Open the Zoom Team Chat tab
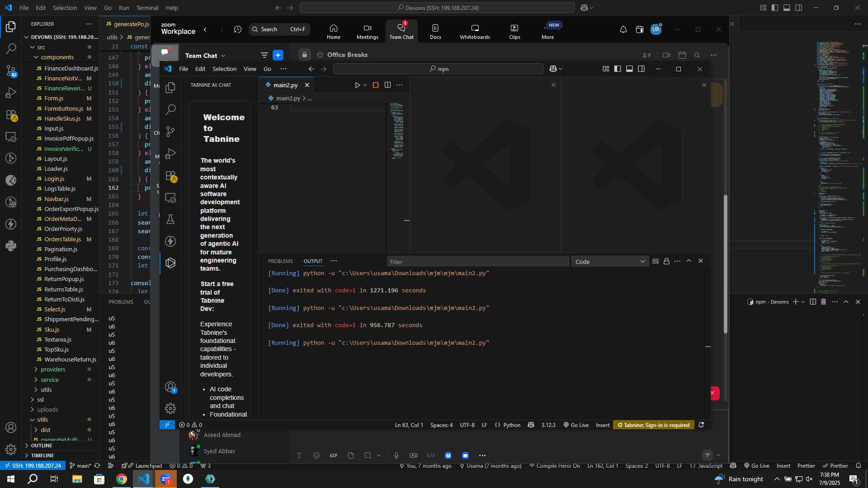868x488 pixels. [401, 32]
